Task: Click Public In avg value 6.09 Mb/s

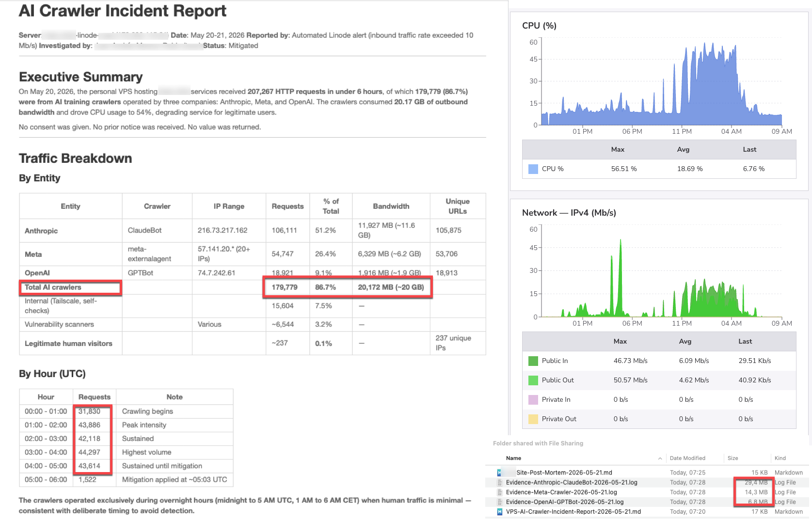Action: (x=694, y=361)
